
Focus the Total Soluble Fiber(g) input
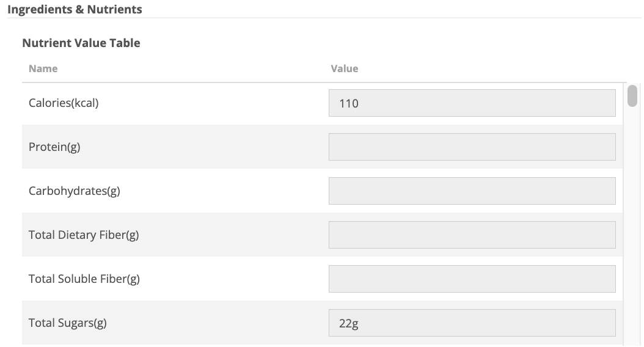point(472,279)
